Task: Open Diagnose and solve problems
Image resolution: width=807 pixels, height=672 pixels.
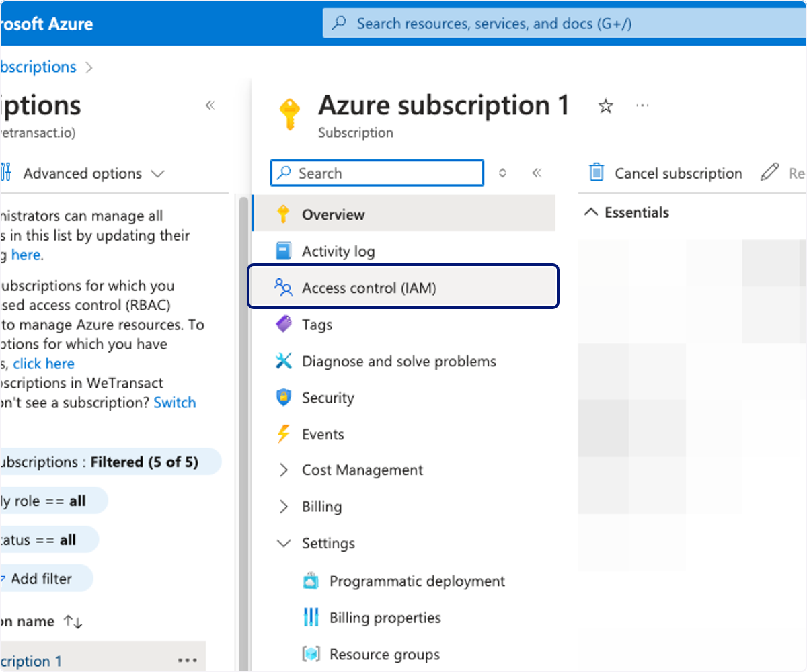Action: (404, 361)
